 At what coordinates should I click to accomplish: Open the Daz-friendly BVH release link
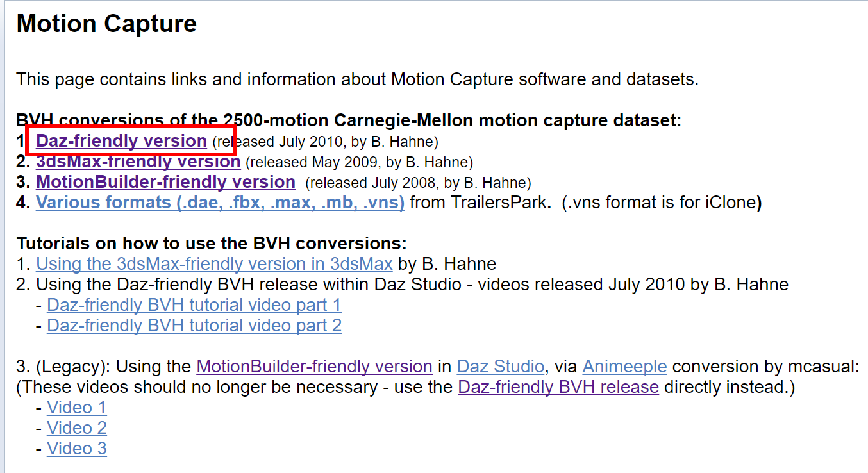coord(558,387)
